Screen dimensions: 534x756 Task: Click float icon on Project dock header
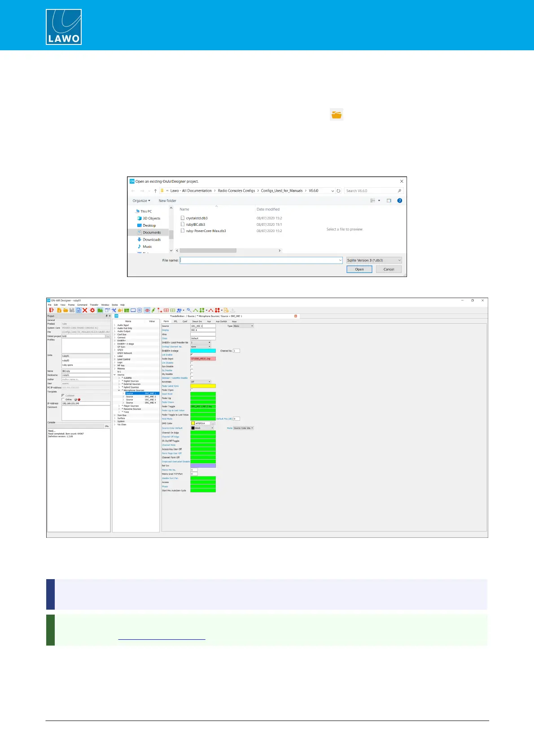coord(107,316)
